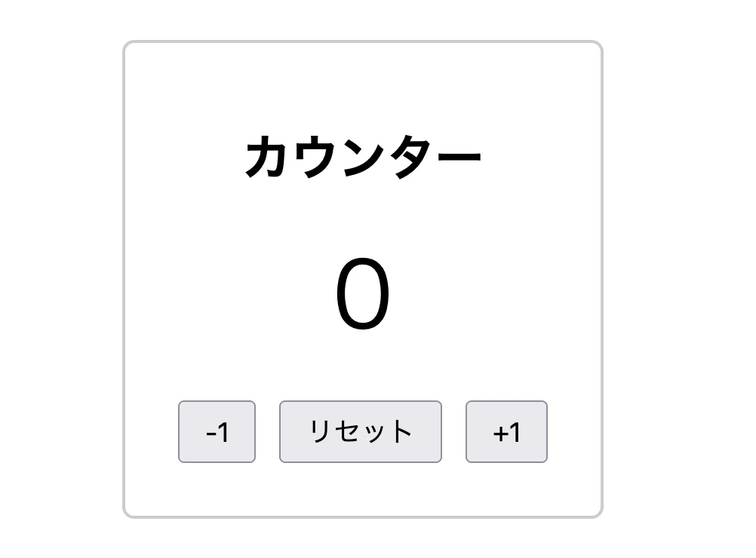Viewport: 756px width, 558px height.
Task: Click the large zero number display
Action: point(363,293)
